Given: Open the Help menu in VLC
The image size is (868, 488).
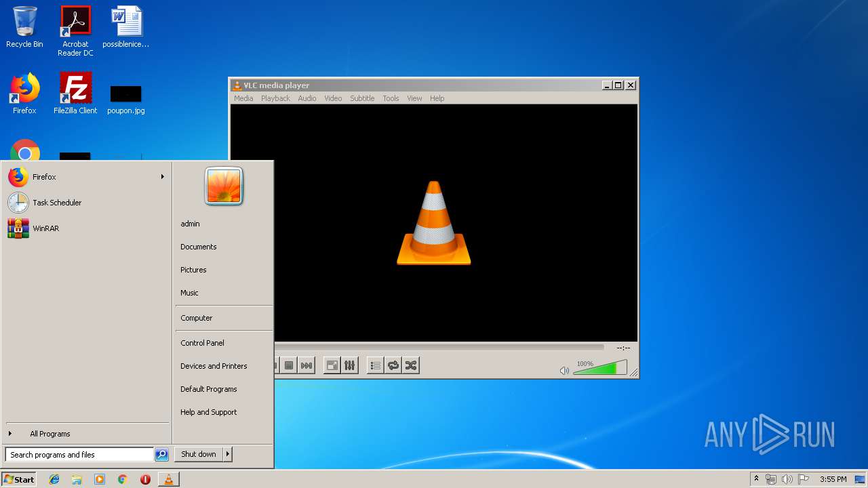Looking at the screenshot, I should coord(437,98).
